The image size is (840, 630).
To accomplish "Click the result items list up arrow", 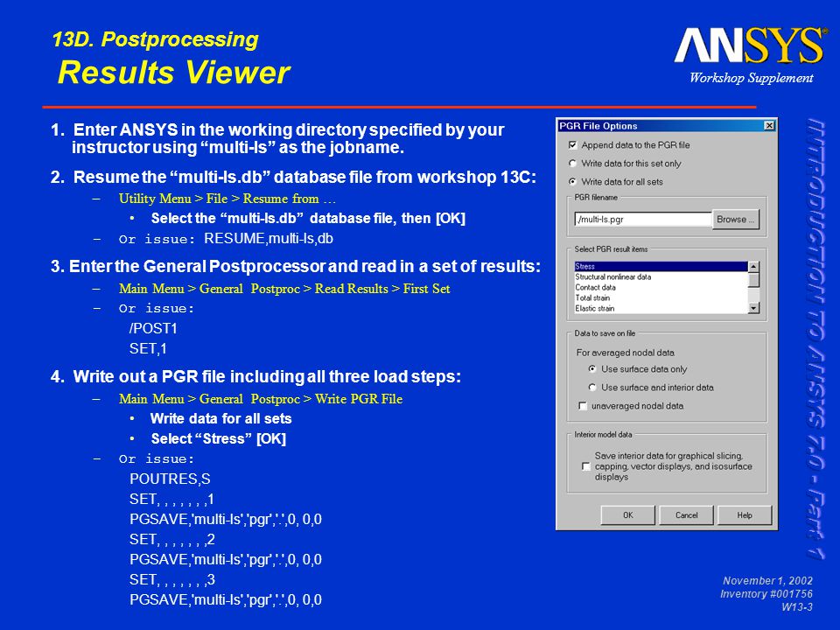I will 753,266.
